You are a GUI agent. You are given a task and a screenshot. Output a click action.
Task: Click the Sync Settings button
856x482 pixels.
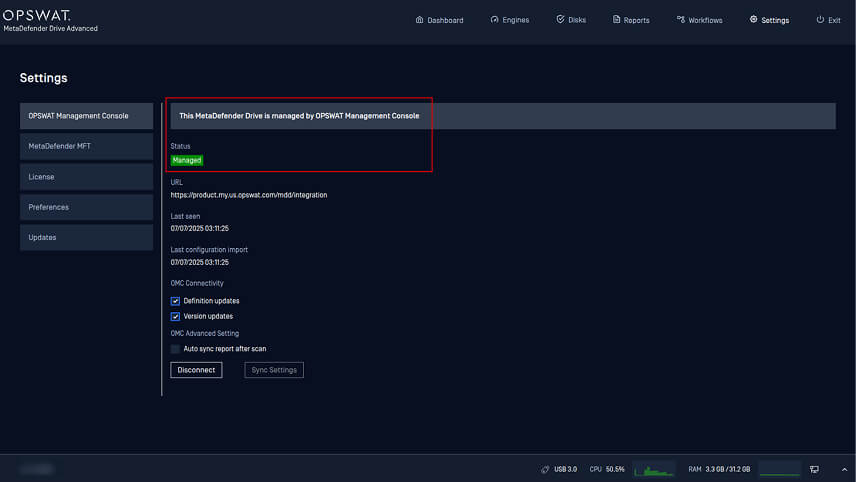274,370
